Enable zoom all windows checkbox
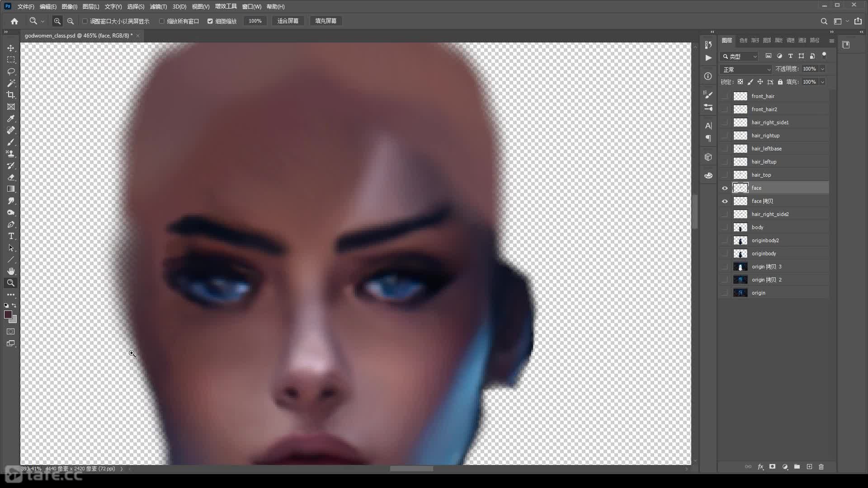Screen dimensions: 868x488 tap(161, 21)
